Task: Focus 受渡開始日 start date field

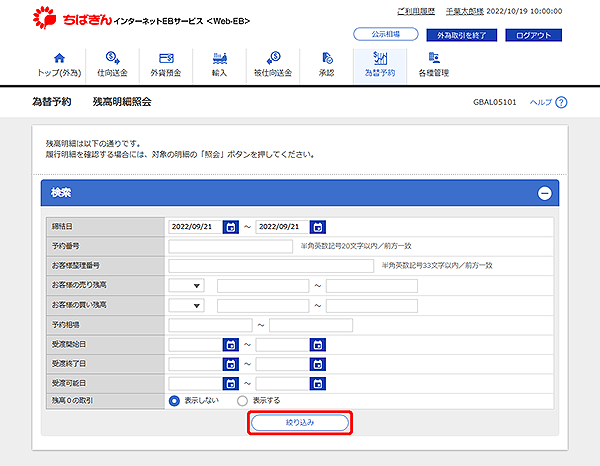Action: [196, 345]
